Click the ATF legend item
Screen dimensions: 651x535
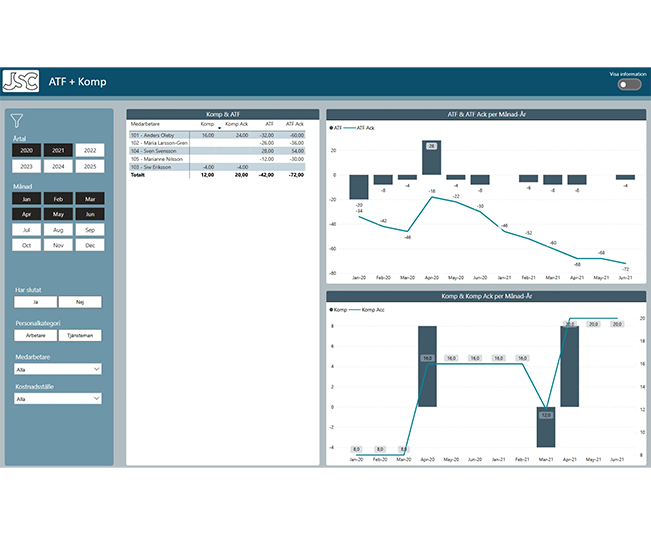335,128
